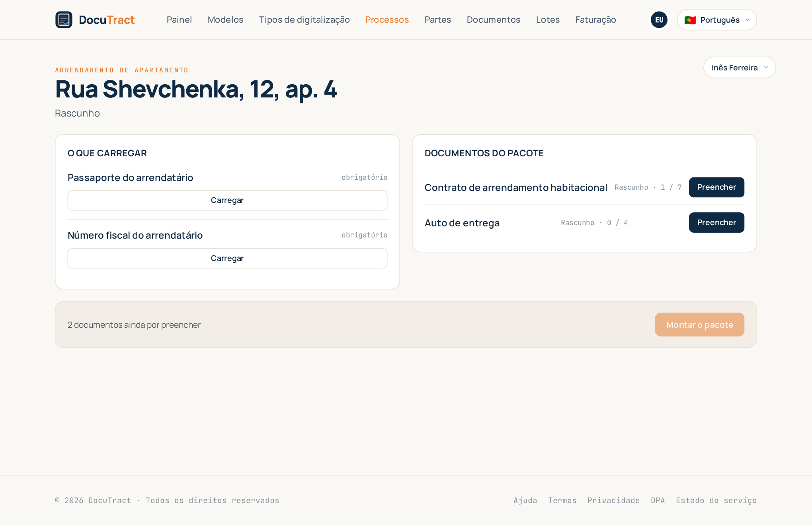Select the title 'Rua Shevchenka, 12, ap. 4'
Image resolution: width=812 pixels, height=525 pixels.
tap(196, 89)
